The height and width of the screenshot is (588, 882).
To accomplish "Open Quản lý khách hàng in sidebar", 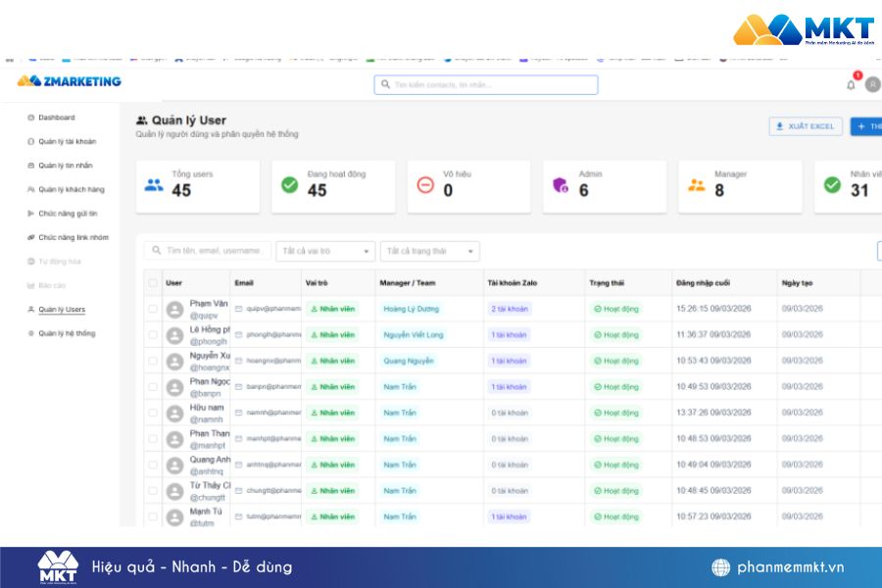I will [x=66, y=189].
